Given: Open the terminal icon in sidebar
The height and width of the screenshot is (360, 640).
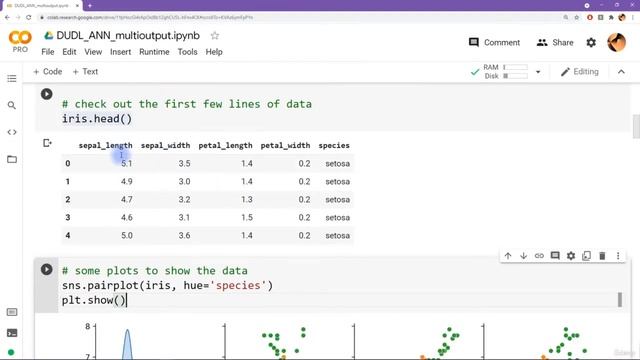Looking at the screenshot, I should tap(12, 333).
